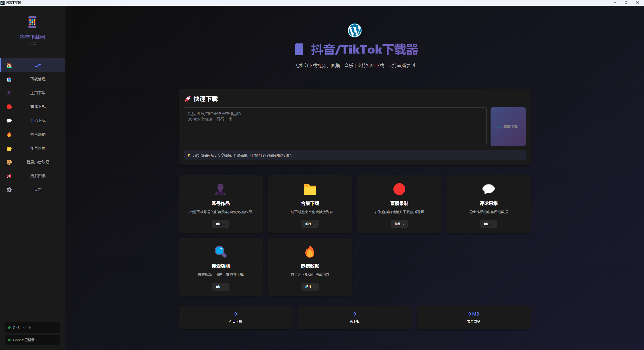644x350 pixels.
Task: Click the settings gear icon
Action: (x=9, y=190)
